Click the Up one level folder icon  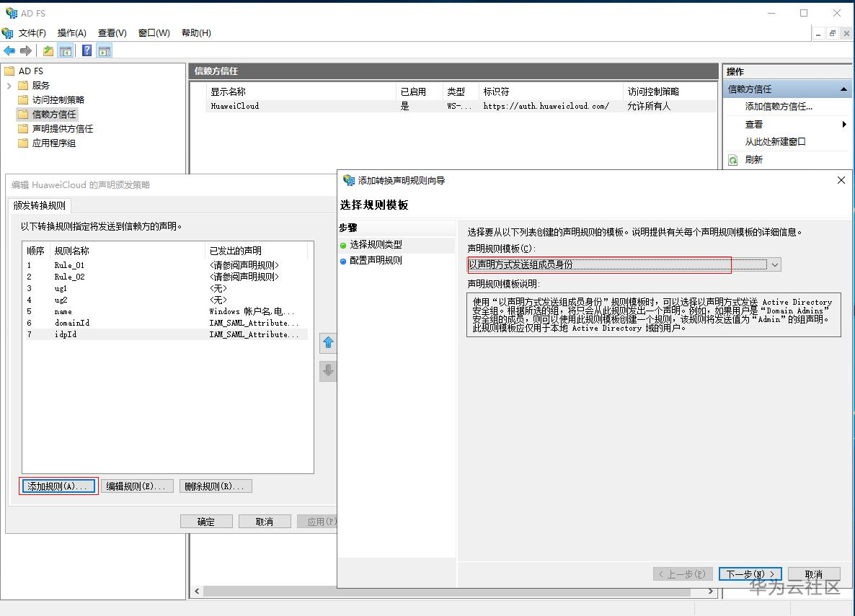(48, 50)
